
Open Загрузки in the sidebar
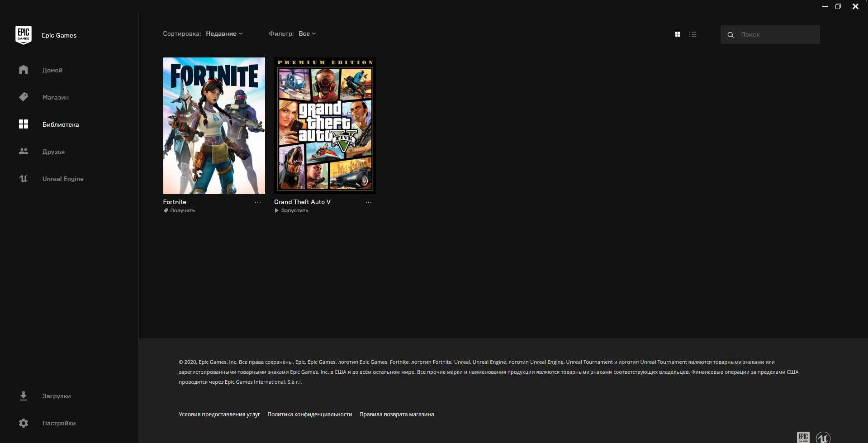click(x=57, y=396)
